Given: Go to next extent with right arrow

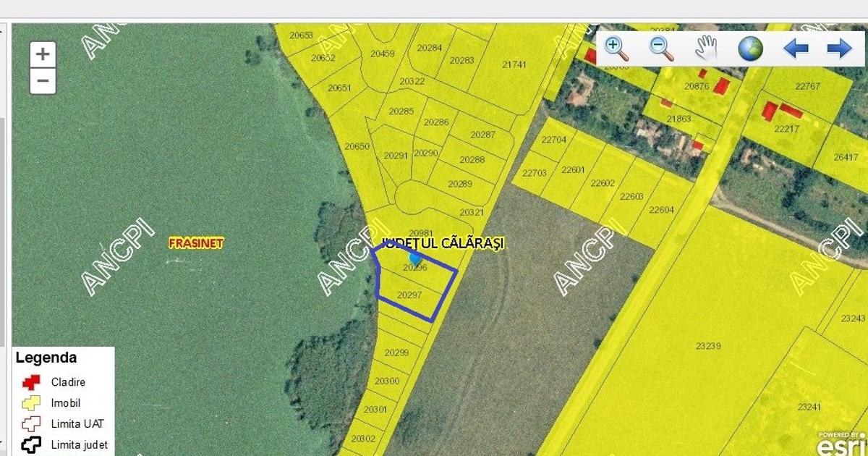Looking at the screenshot, I should [x=839, y=48].
